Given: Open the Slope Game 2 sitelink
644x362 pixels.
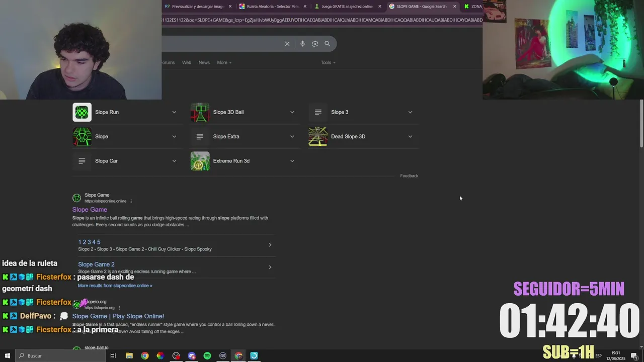Looking at the screenshot, I should (x=96, y=264).
